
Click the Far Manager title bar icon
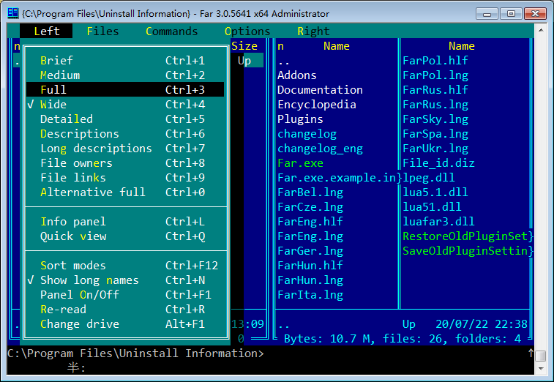[13, 13]
